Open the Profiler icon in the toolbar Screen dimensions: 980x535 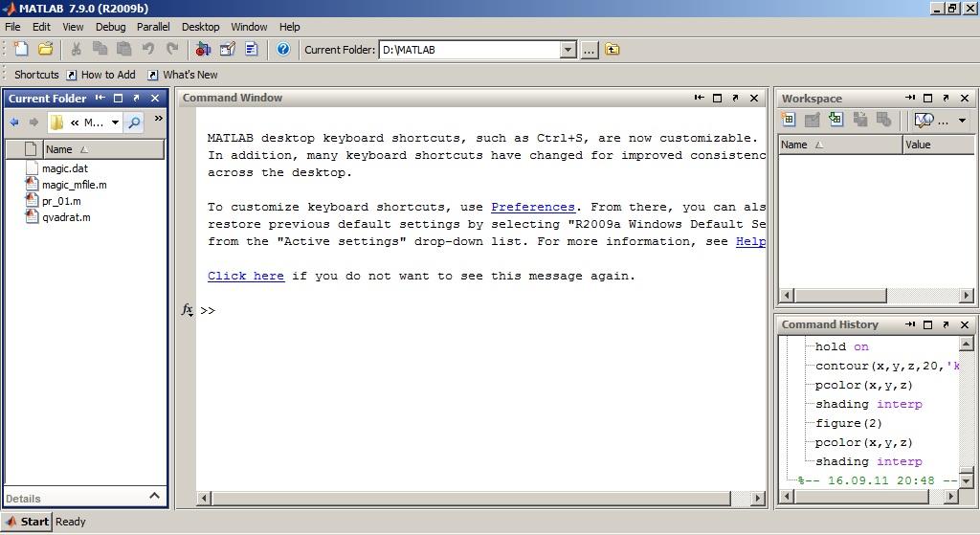tap(252, 49)
